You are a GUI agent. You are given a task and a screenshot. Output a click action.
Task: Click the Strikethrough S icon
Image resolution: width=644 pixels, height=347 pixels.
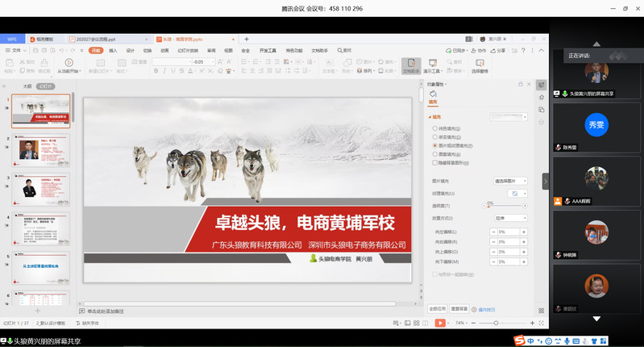pos(181,71)
